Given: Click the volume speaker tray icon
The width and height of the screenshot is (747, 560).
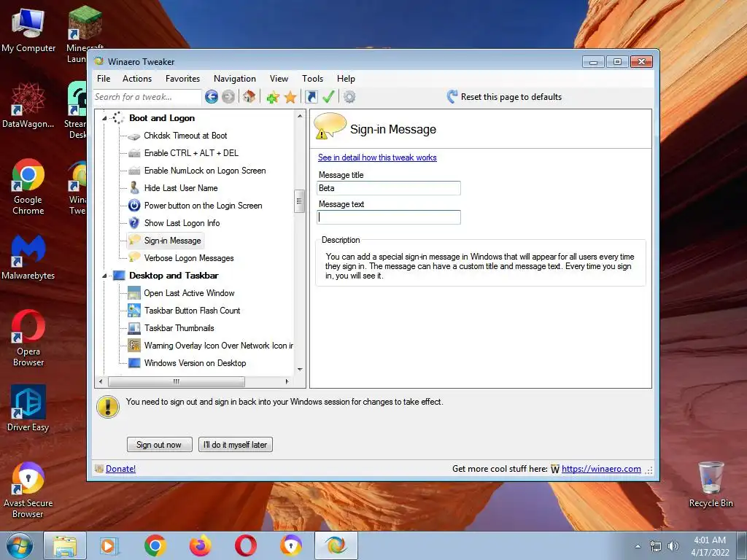Looking at the screenshot, I should (673, 546).
